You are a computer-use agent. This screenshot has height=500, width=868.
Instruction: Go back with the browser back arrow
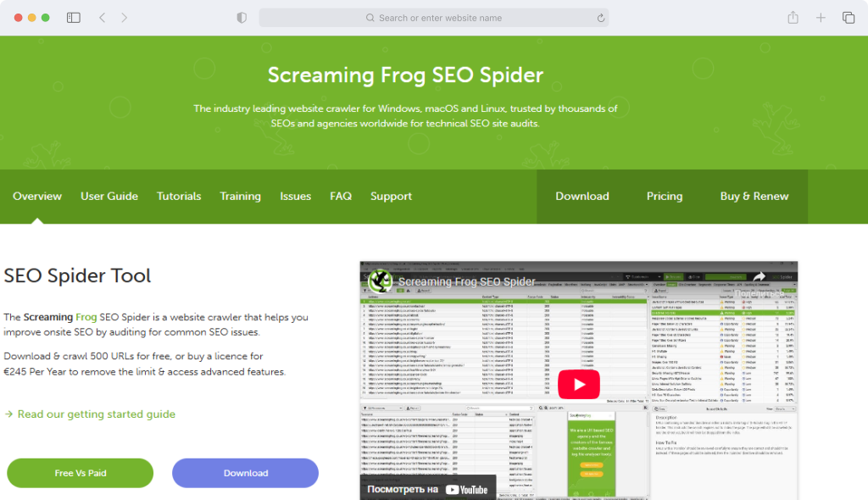click(x=103, y=18)
